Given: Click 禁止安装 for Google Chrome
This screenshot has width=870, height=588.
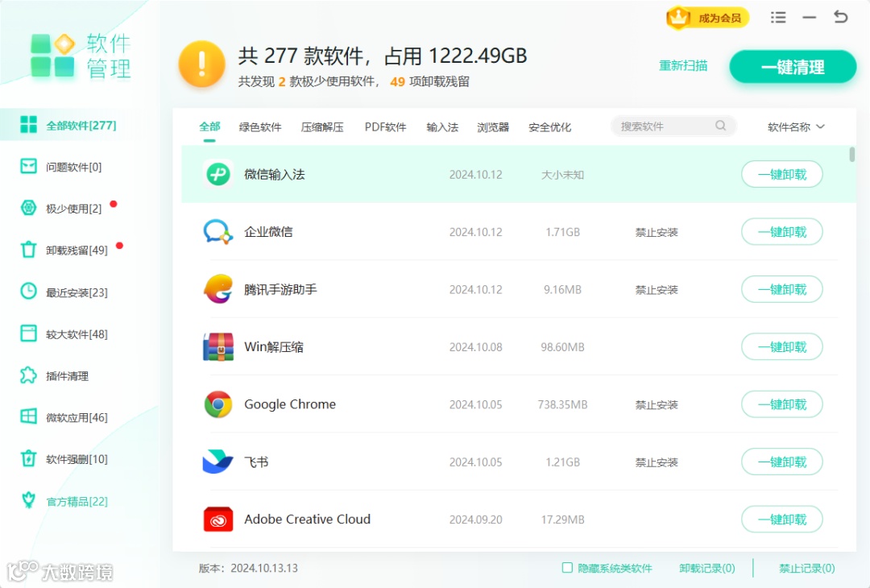Looking at the screenshot, I should 657,404.
